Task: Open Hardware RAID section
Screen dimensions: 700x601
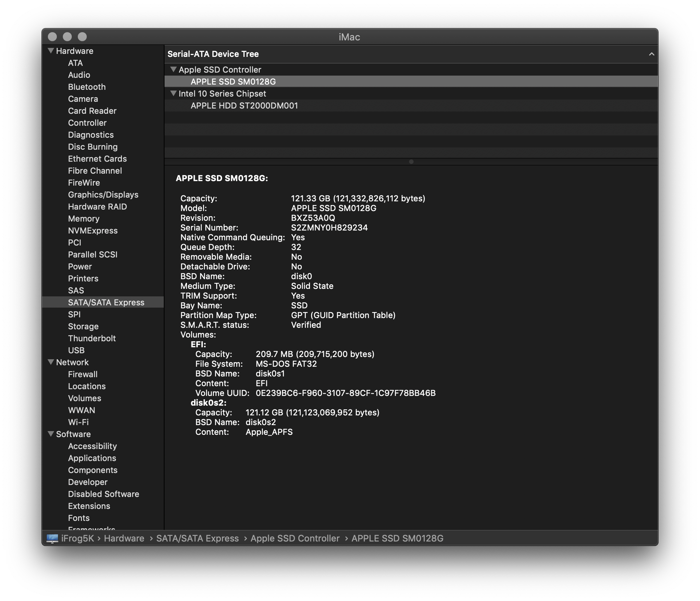Action: [97, 207]
